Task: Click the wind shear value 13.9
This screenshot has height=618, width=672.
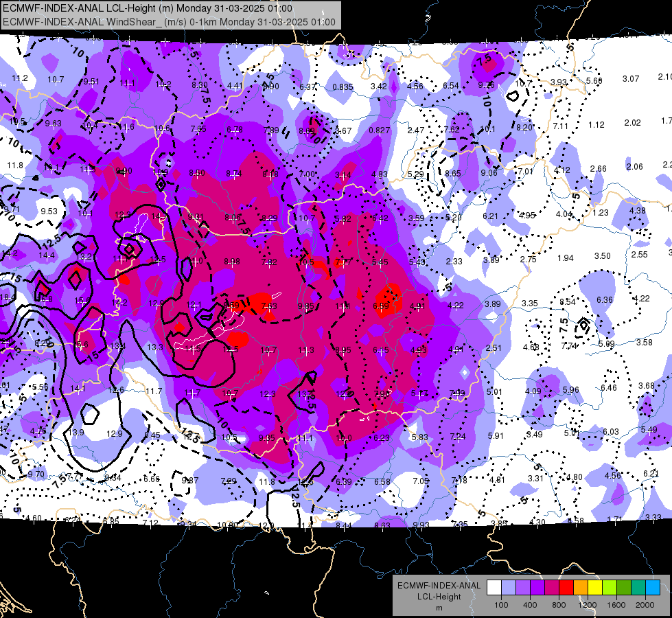Action: coord(76,433)
